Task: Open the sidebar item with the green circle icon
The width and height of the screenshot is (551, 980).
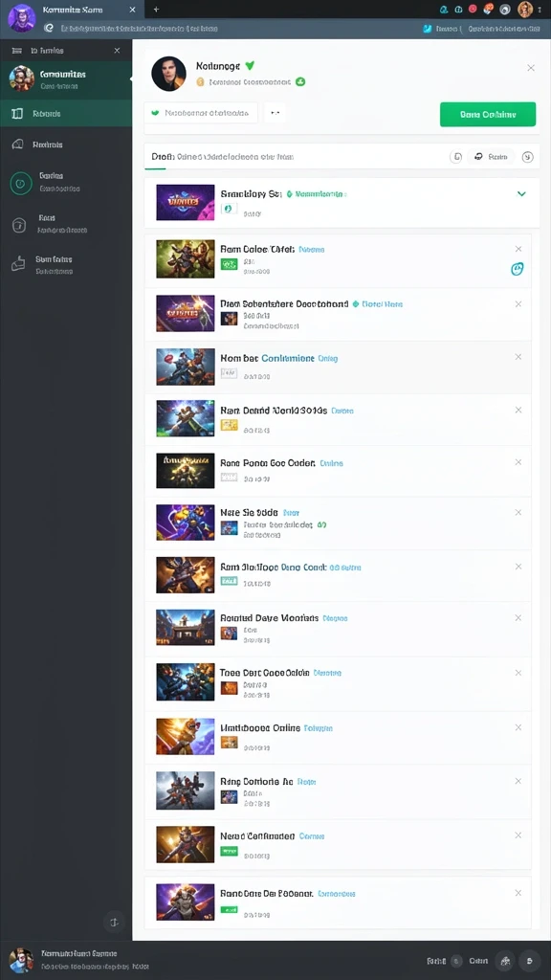Action: click(66, 182)
